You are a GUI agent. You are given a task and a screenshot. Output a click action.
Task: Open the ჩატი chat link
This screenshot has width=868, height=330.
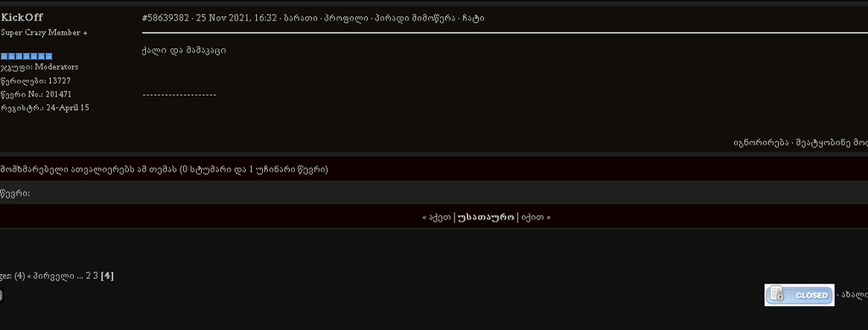[473, 19]
